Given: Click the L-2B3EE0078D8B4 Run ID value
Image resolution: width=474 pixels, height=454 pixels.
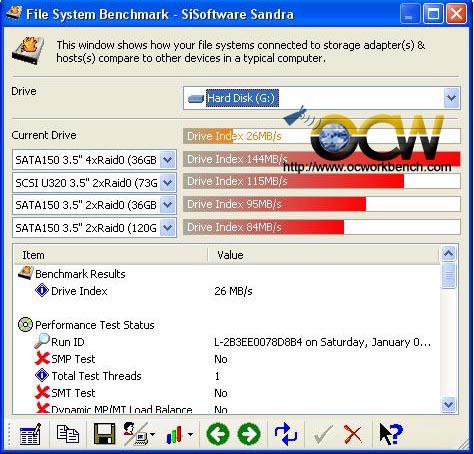Looking at the screenshot, I should tap(322, 342).
